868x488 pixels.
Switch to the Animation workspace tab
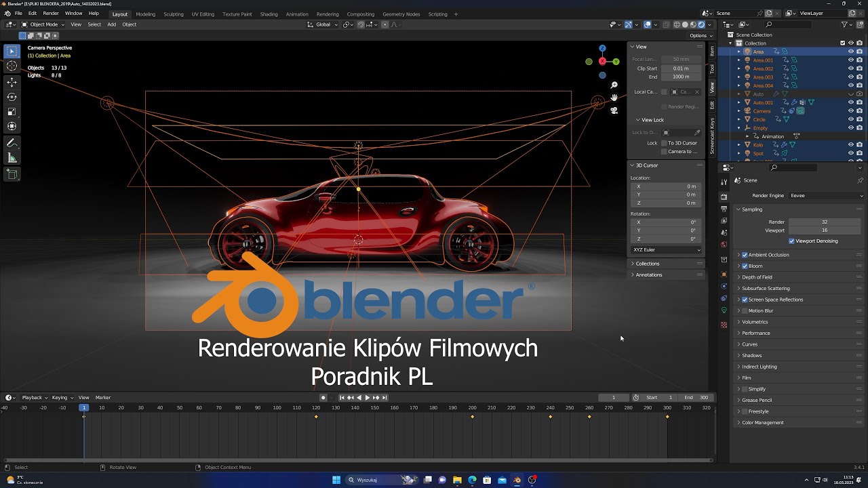[x=297, y=14]
